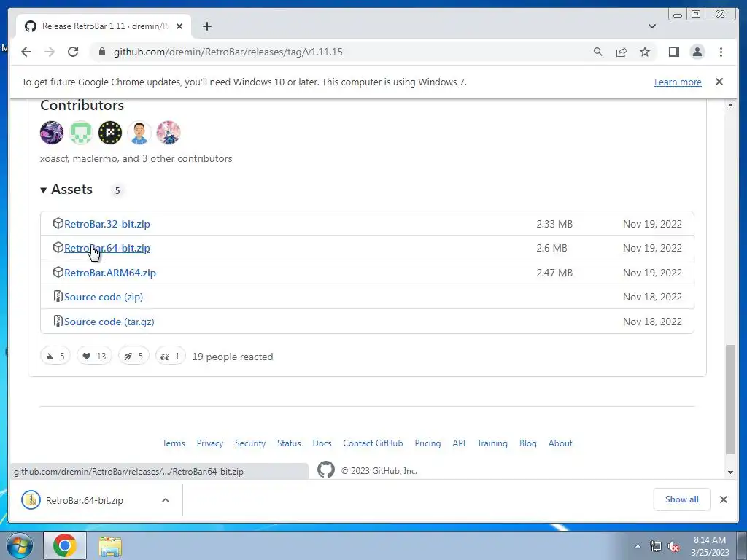Go back with the browser back arrow
Screen dimensions: 747x560
click(x=26, y=52)
